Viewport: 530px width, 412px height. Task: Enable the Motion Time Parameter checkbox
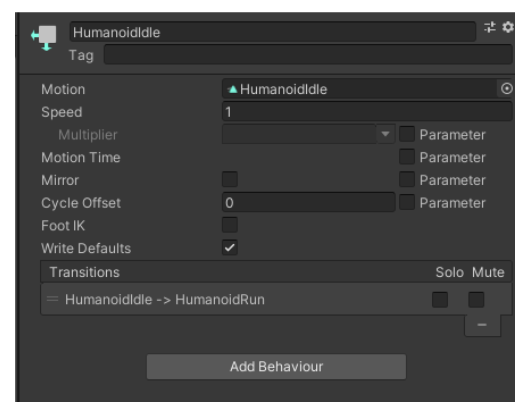[407, 157]
